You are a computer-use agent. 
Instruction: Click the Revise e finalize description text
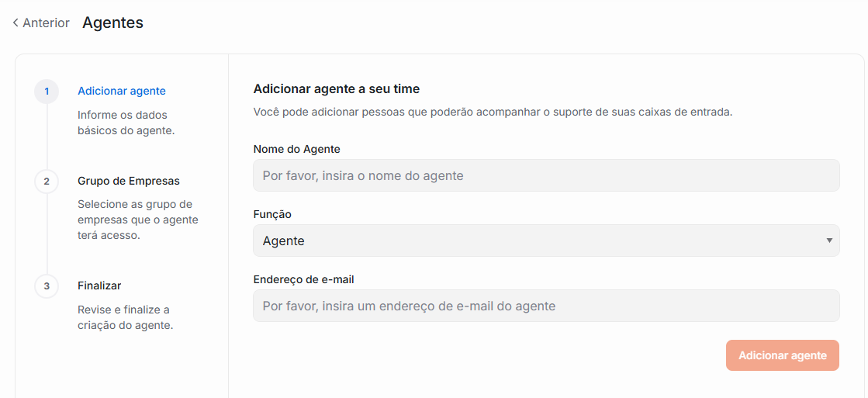[x=125, y=317]
